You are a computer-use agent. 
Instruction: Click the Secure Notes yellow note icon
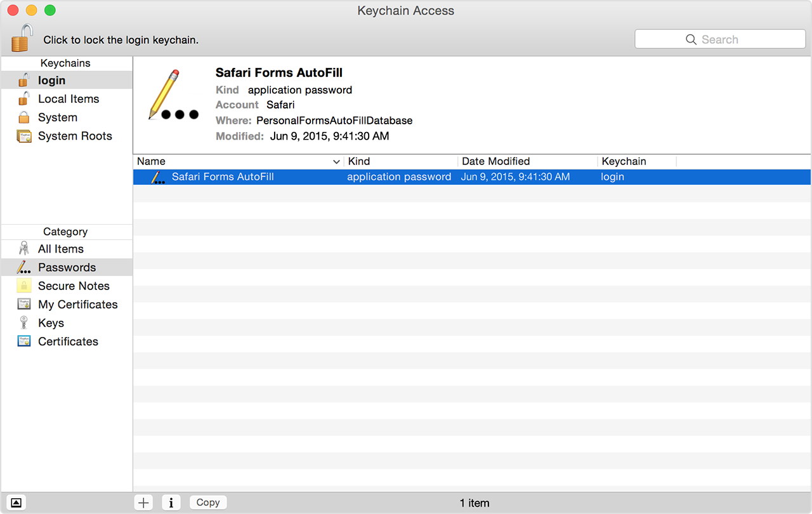pyautogui.click(x=24, y=286)
